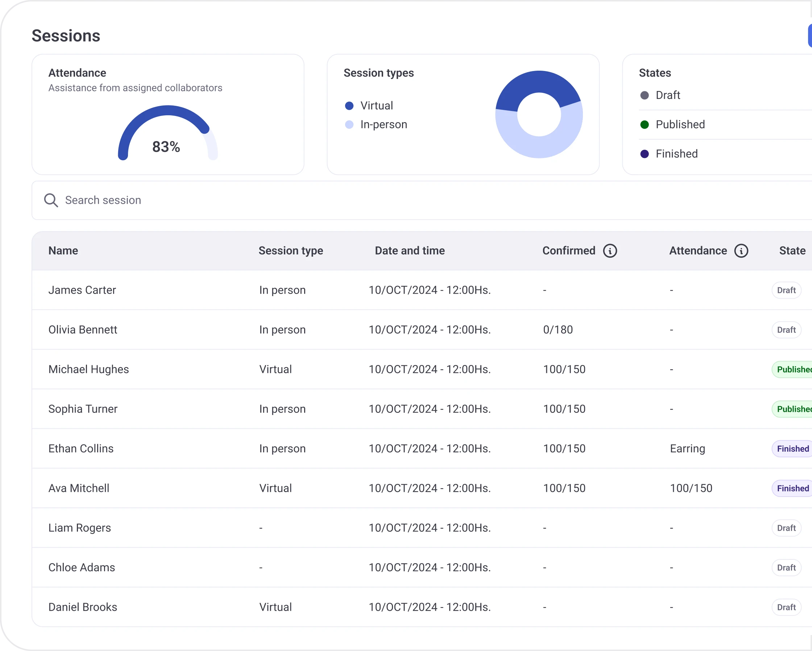Click Draft badge for Olivia Bennett
The height and width of the screenshot is (651, 812).
(786, 330)
